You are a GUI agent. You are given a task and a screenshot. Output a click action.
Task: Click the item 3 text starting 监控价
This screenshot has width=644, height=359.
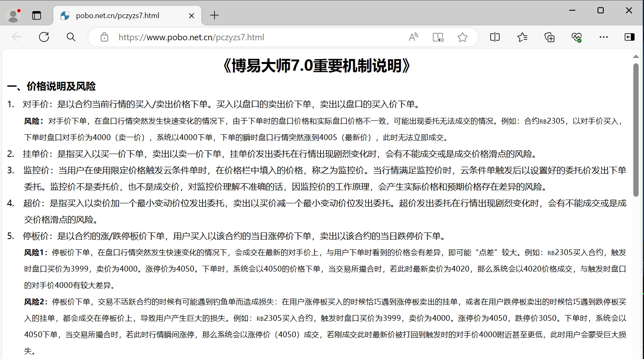coord(325,179)
